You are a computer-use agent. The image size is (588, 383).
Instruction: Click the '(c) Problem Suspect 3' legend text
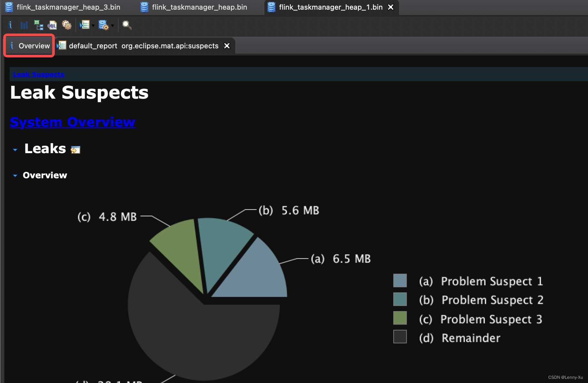click(481, 319)
